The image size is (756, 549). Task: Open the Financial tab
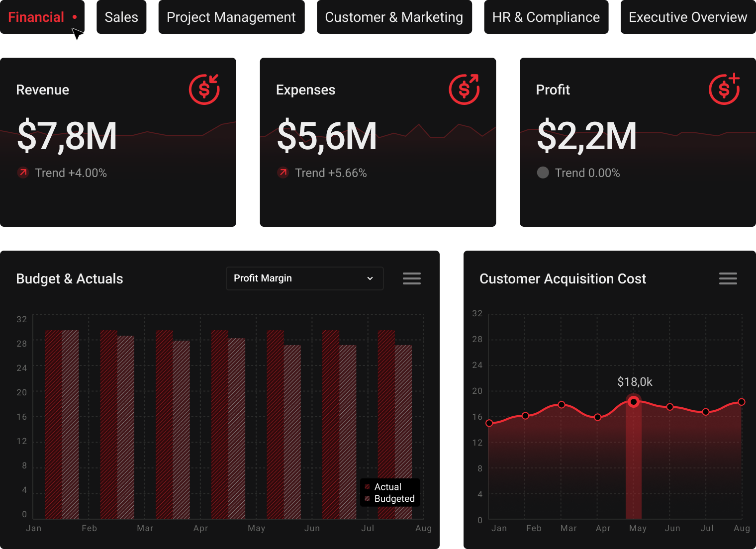click(42, 17)
